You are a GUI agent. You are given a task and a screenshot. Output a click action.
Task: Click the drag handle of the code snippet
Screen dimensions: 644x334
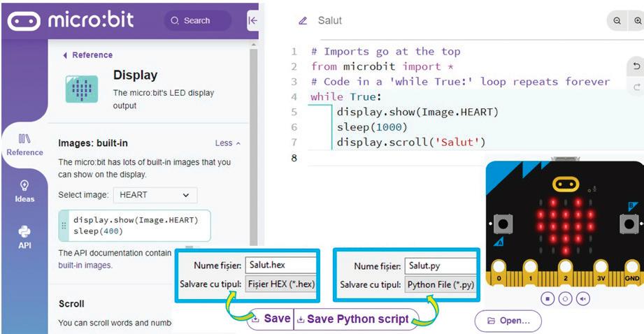tap(64, 226)
